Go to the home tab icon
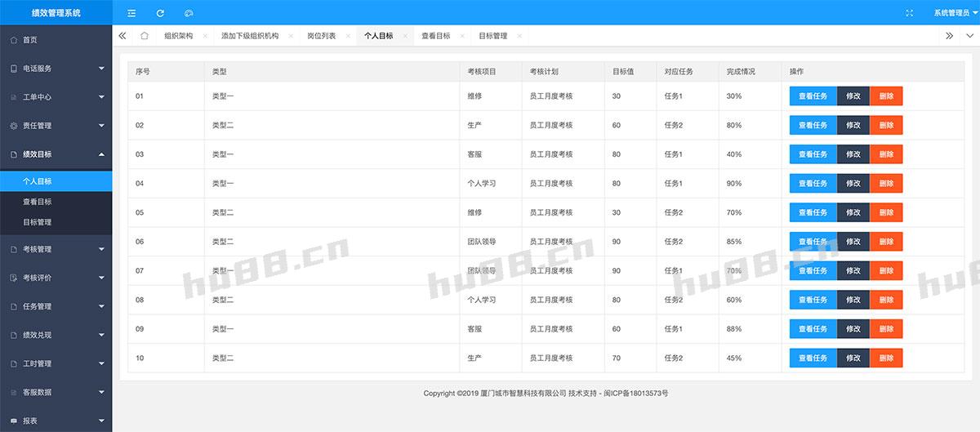 (145, 36)
